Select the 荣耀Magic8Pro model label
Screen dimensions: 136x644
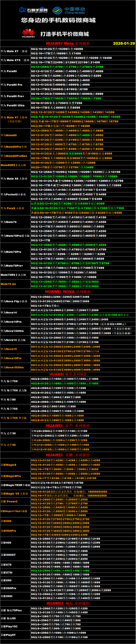point(11,476)
